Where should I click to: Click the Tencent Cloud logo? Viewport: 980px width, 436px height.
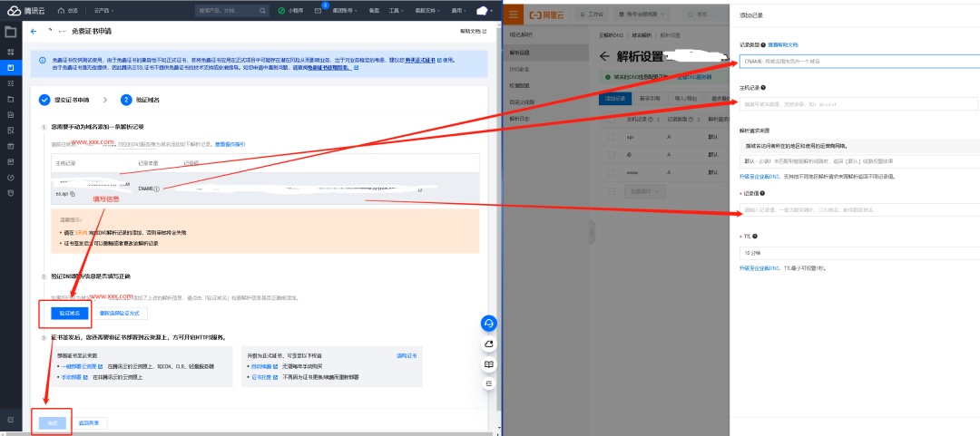(25, 11)
